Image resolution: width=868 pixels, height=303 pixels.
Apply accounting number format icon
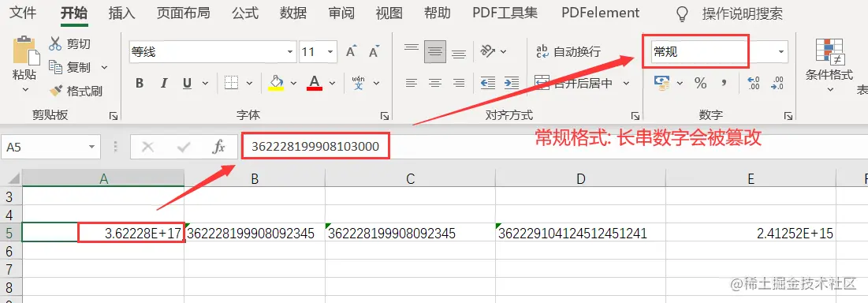(x=662, y=83)
